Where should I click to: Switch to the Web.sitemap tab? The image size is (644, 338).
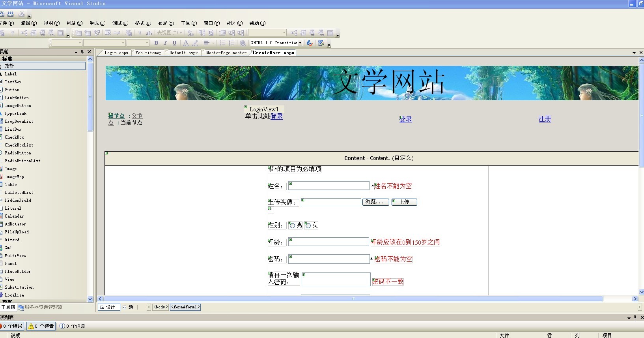click(x=148, y=53)
